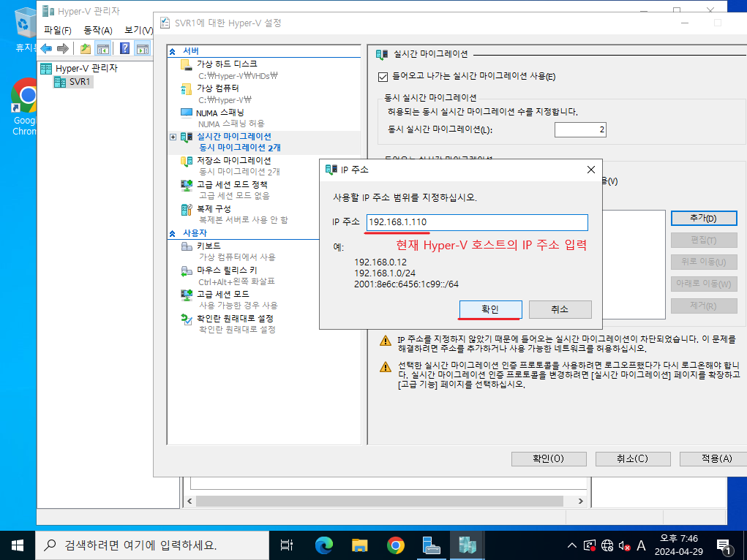Launch Google Chrome from the taskbar
The height and width of the screenshot is (560, 747).
pyautogui.click(x=395, y=545)
